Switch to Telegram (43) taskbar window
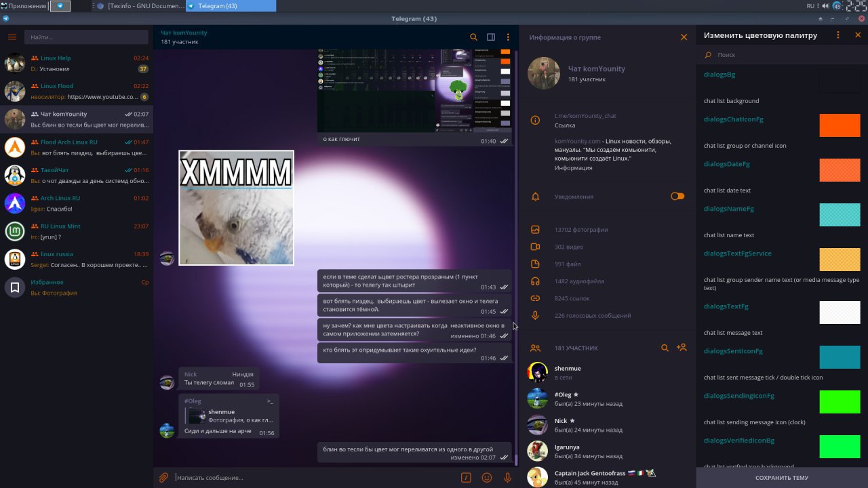The height and width of the screenshot is (488, 868). [x=231, y=5]
